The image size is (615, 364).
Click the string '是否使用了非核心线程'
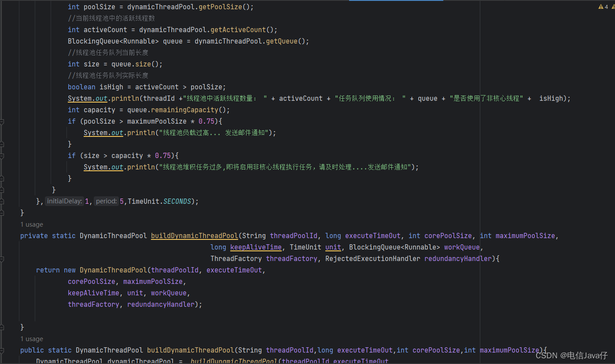tap(486, 99)
